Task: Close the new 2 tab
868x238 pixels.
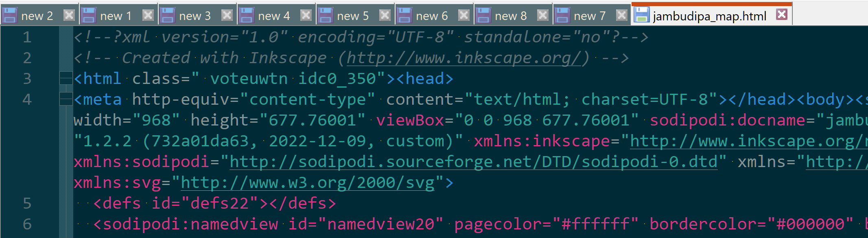Action: (x=69, y=15)
